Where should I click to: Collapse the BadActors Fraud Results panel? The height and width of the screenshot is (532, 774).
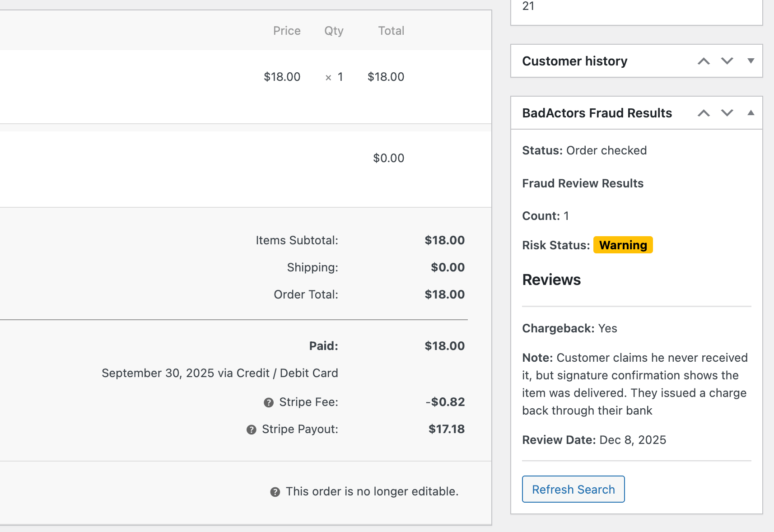751,113
